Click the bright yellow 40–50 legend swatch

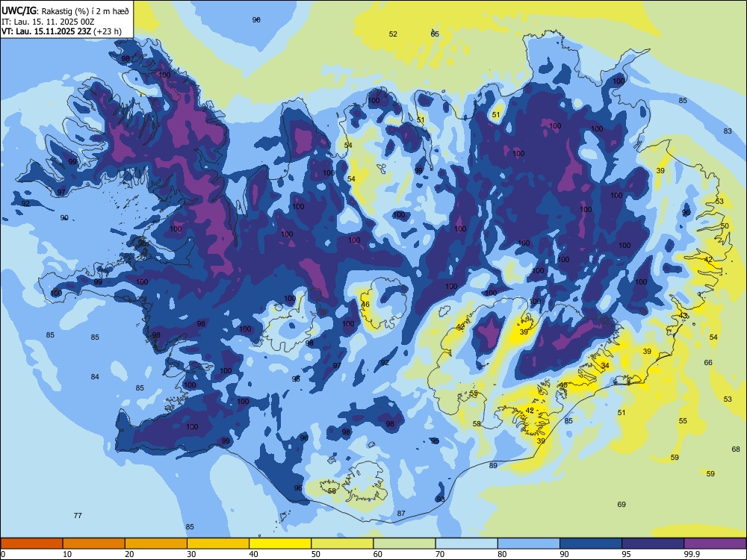[x=280, y=544]
